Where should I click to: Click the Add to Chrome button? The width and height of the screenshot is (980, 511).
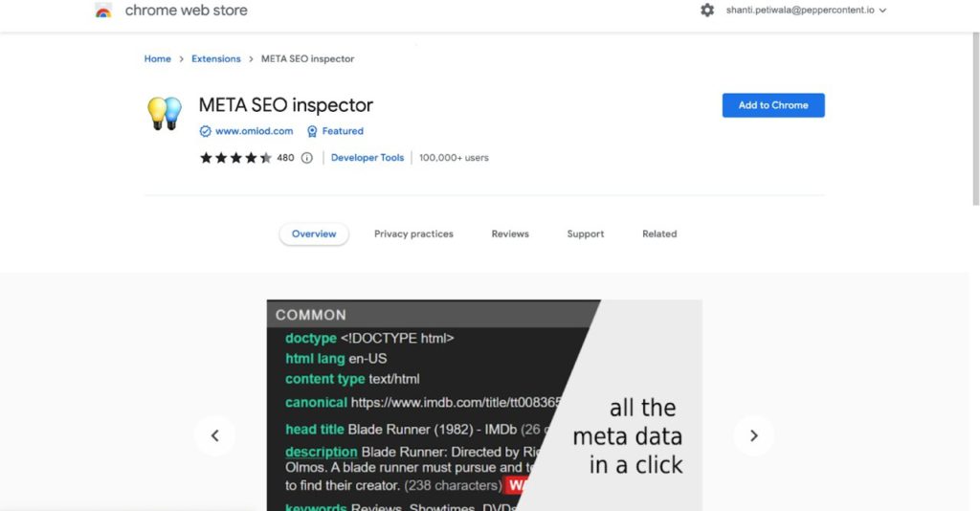(773, 105)
